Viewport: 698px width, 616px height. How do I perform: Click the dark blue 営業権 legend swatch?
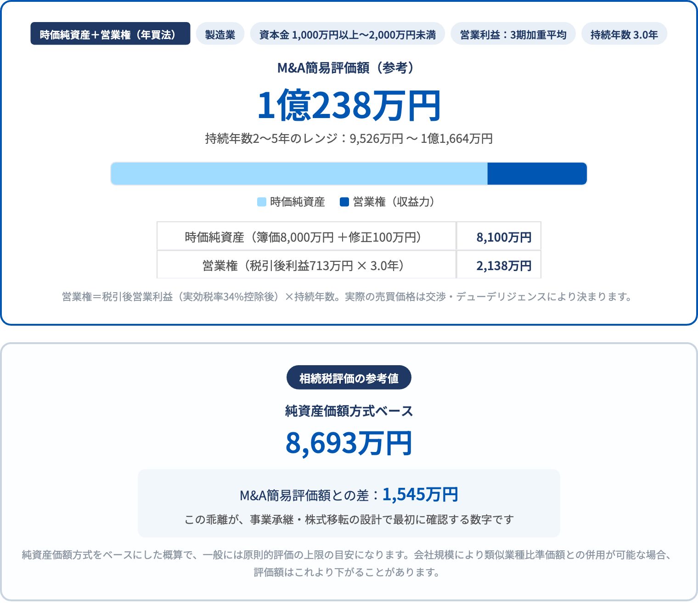pyautogui.click(x=344, y=202)
